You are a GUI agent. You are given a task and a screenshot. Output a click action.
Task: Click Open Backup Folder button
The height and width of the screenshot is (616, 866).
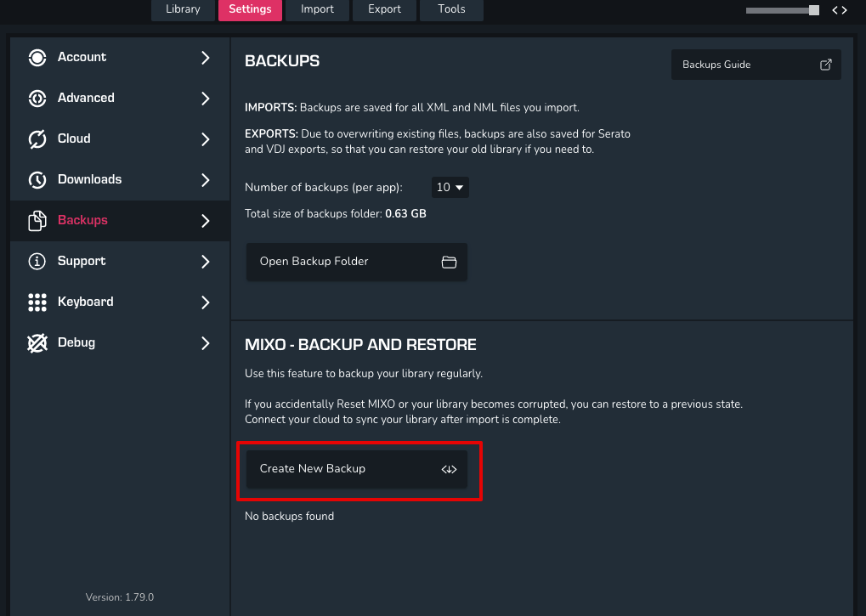click(357, 262)
